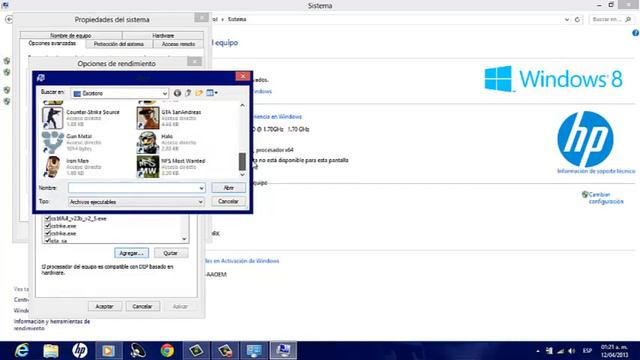Viewport: 640px width, 360px height.
Task: Select GTA SanAndreas shortcut icon
Action: (148, 118)
